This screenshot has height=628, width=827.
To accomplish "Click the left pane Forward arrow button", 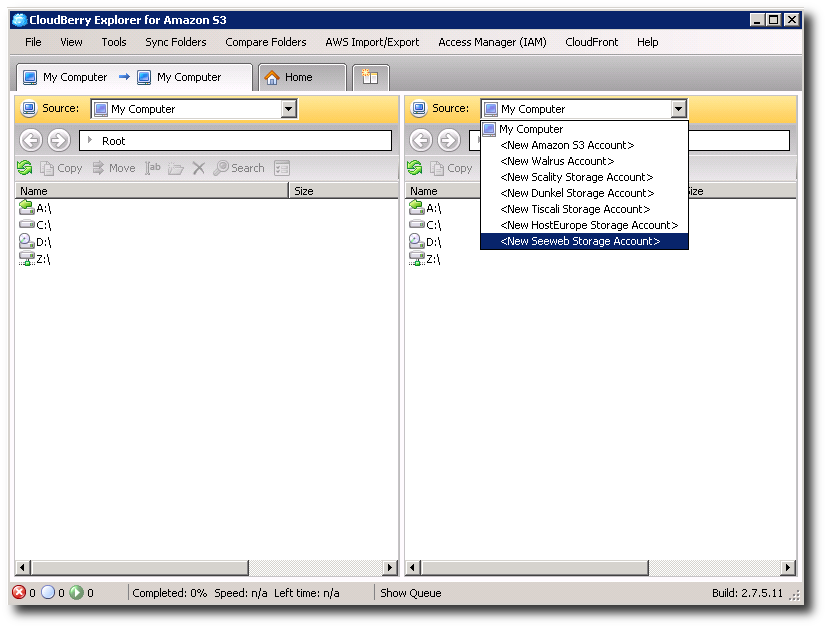I will (x=59, y=141).
